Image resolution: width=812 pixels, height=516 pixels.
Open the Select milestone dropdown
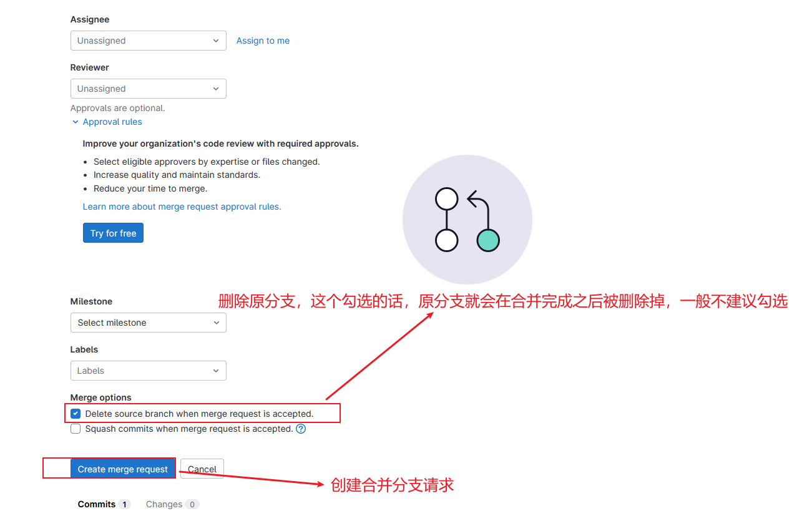click(149, 323)
